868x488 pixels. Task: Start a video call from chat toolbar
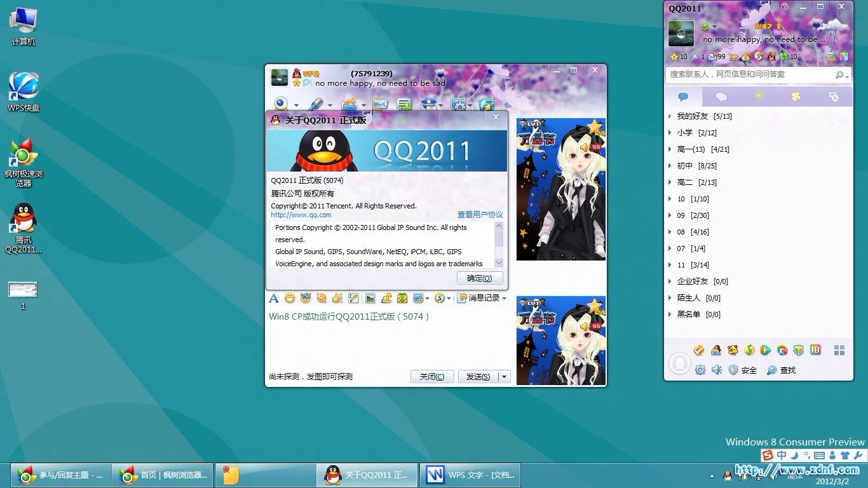tap(281, 104)
